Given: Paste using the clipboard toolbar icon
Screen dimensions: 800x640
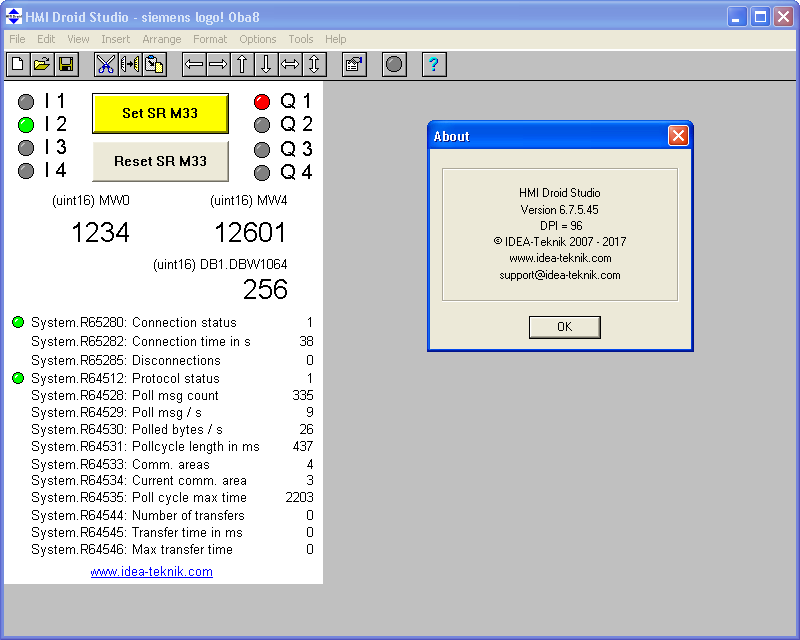Looking at the screenshot, I should pyautogui.click(x=154, y=64).
